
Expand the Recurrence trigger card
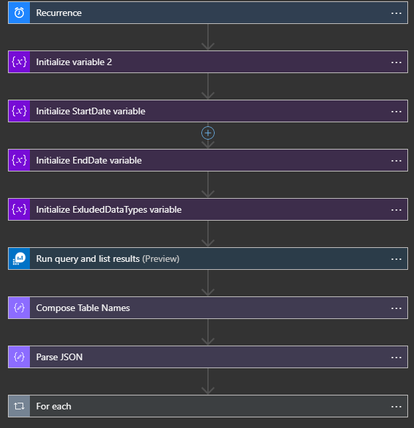[x=208, y=13]
